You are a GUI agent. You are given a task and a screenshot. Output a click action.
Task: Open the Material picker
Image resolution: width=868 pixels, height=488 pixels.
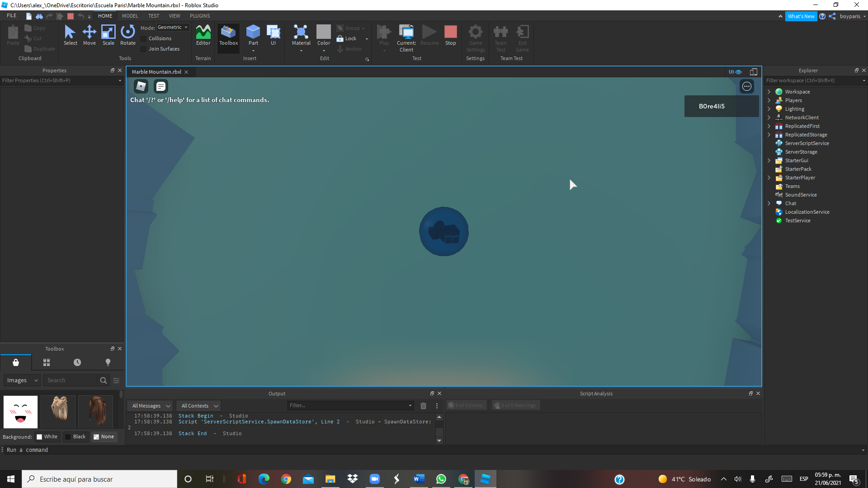301,35
